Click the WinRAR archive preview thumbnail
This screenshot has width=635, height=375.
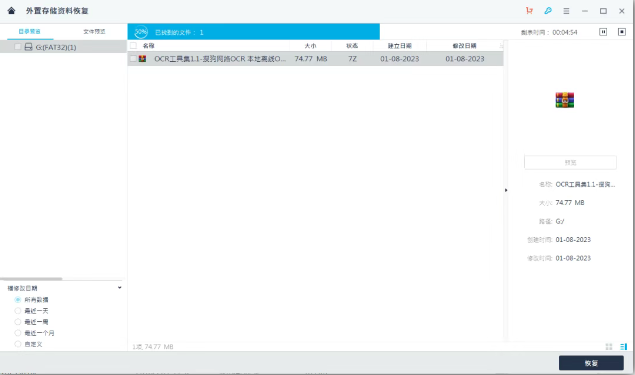point(565,100)
